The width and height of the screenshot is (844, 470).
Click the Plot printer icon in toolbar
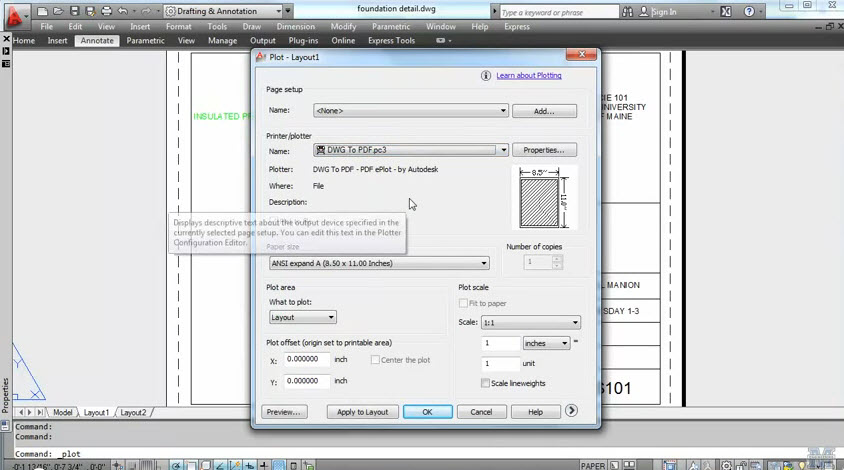coord(107,11)
